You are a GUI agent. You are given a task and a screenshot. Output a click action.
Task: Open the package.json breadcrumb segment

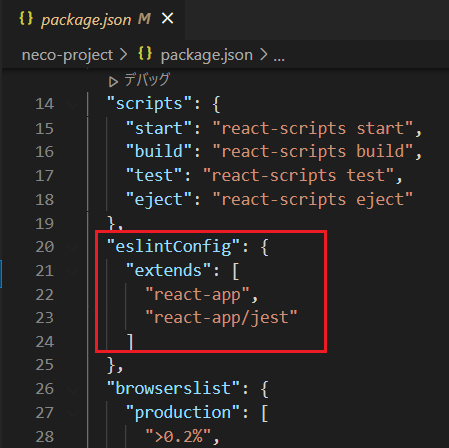[207, 55]
